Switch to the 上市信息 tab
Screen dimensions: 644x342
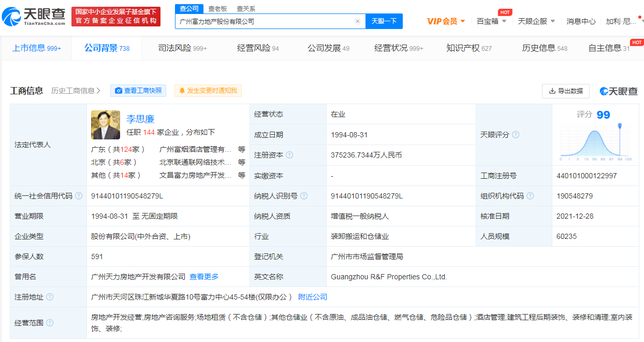point(36,48)
